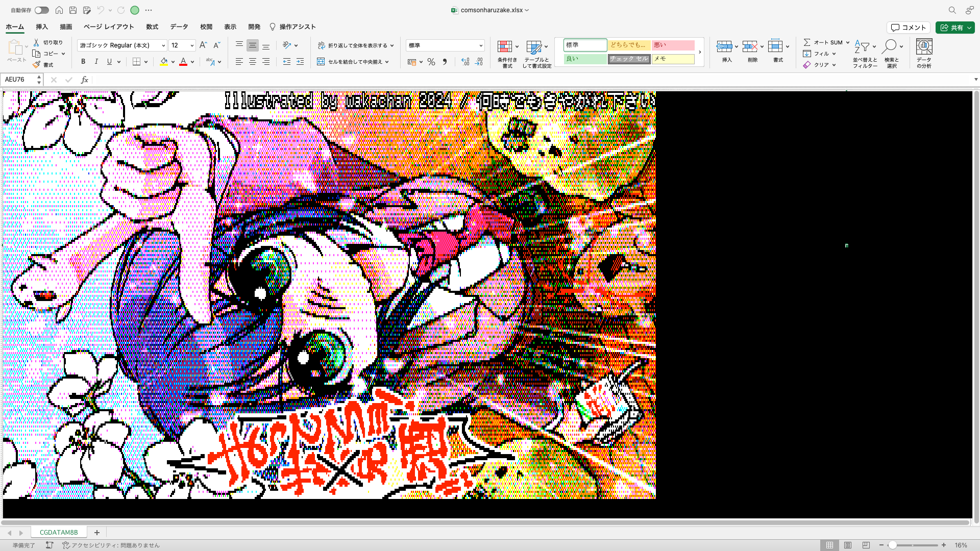Click 折り返して全体を表示する wrap text
The height and width of the screenshot is (551, 980).
[353, 45]
